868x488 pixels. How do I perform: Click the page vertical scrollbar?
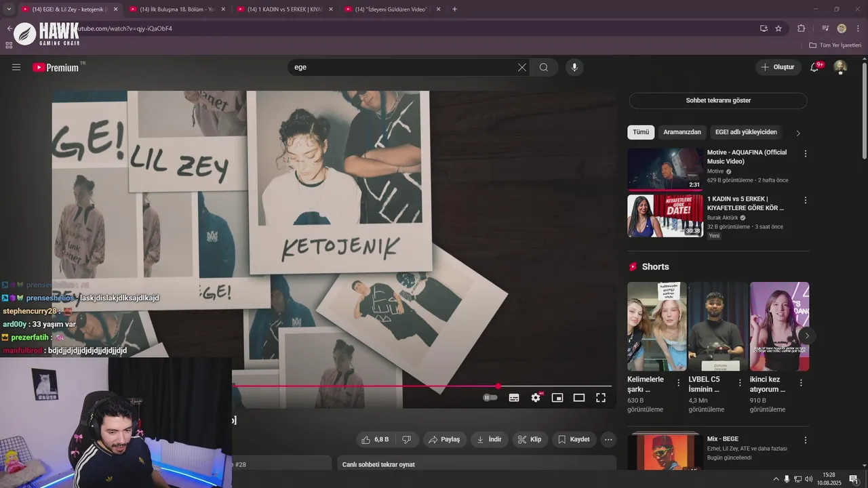pyautogui.click(x=864, y=112)
